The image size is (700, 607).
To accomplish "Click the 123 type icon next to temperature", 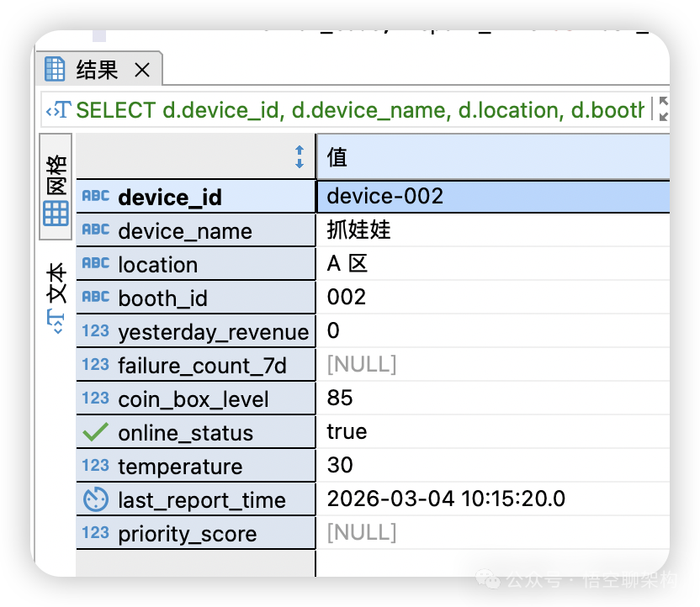I will point(95,466).
